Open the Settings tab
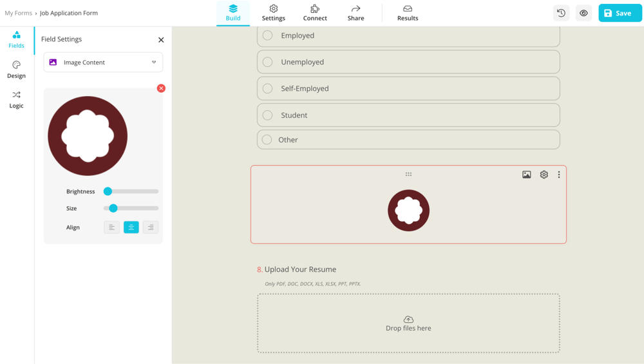 point(274,13)
